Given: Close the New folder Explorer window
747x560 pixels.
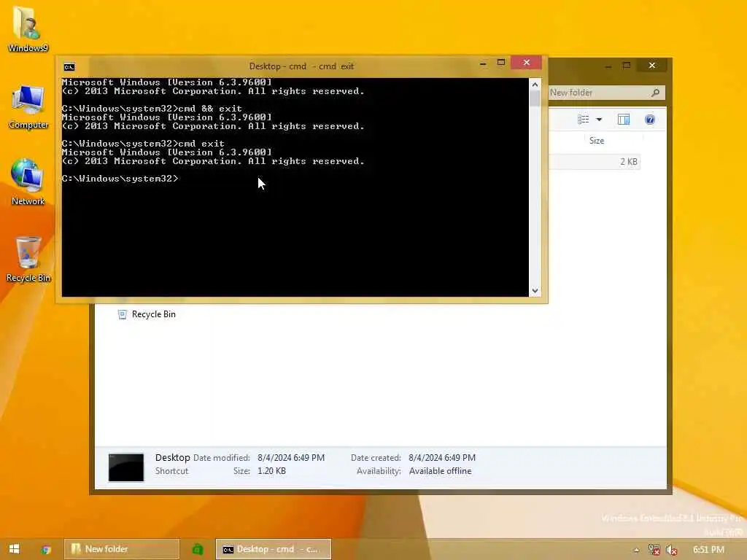Looking at the screenshot, I should pos(652,65).
